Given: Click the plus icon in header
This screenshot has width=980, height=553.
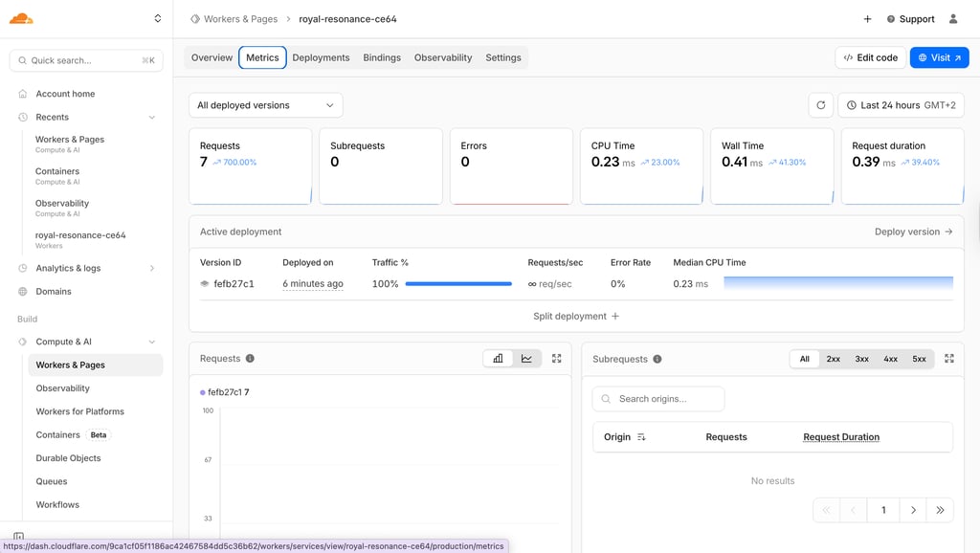Looking at the screenshot, I should [x=867, y=19].
